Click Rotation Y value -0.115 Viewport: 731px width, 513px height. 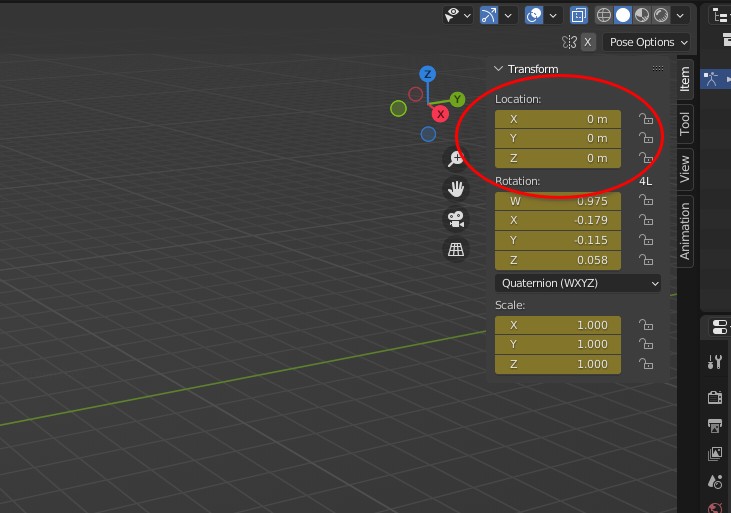tap(558, 241)
